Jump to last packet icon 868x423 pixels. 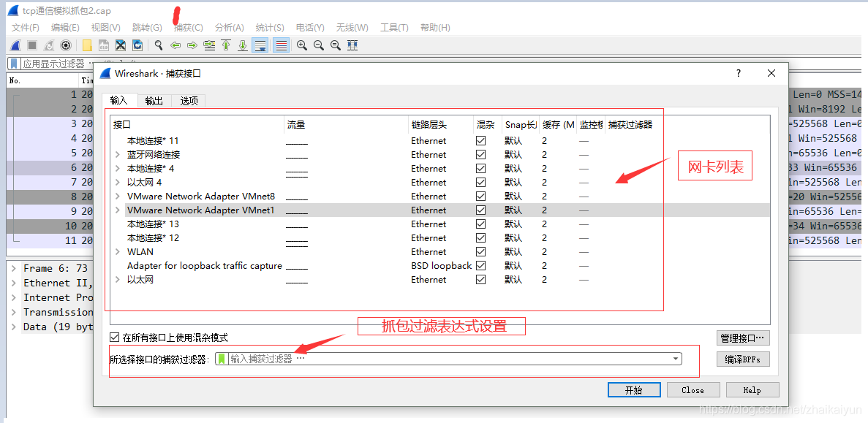243,45
